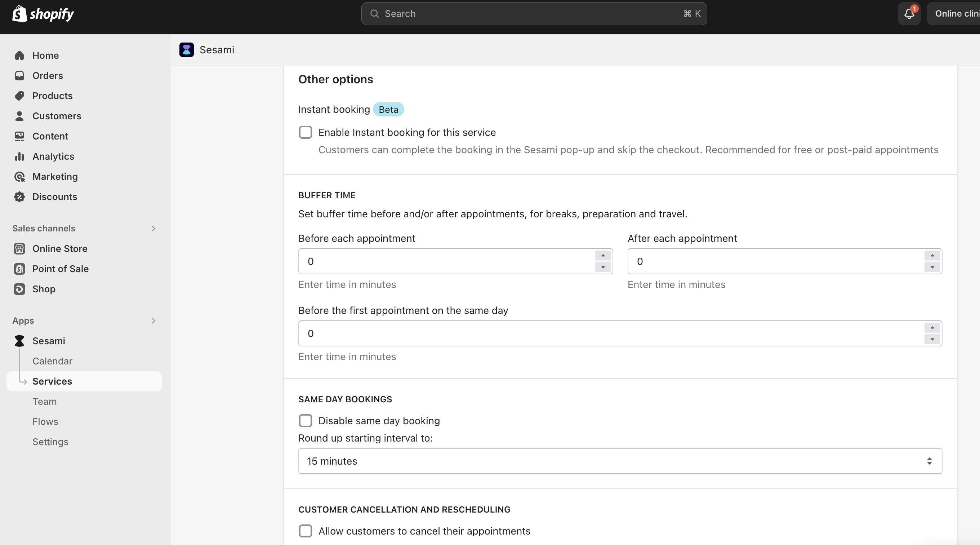
Task: Open the Discounts section
Action: 55,196
